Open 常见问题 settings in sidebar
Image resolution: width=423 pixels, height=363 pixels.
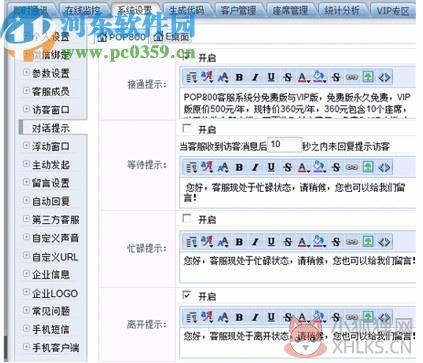(x=51, y=311)
